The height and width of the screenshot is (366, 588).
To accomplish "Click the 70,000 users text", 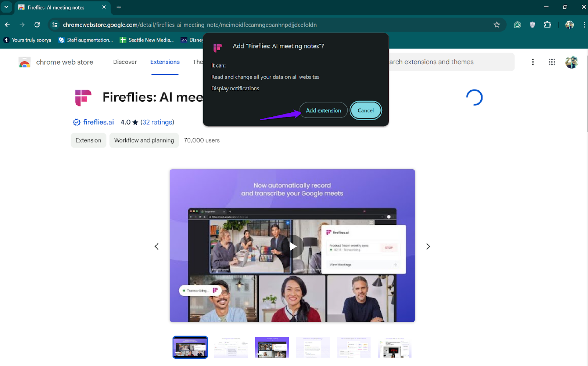I will (x=202, y=140).
